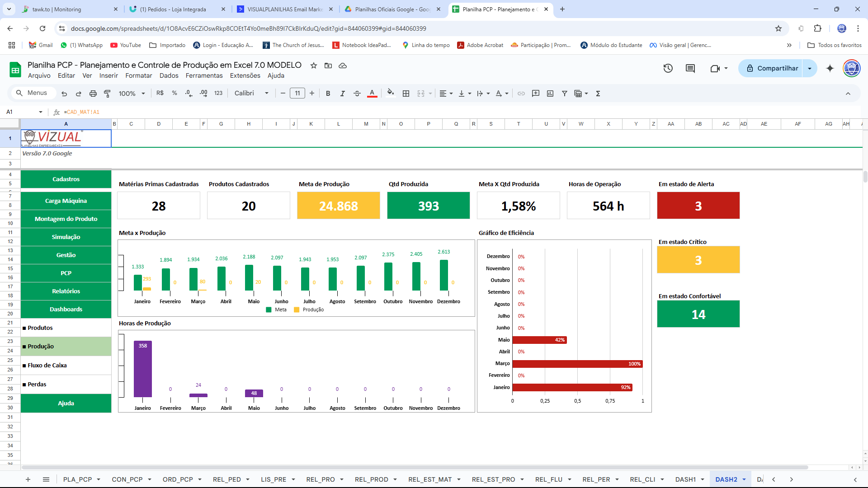Image resolution: width=868 pixels, height=488 pixels.
Task: Click the Cadastros sidebar button
Action: [66, 179]
